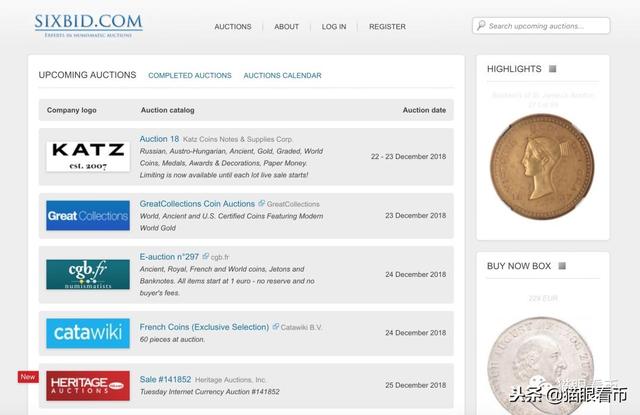Click external link icon beside E-auction n°297
The height and width of the screenshot is (415, 640).
pos(205,256)
